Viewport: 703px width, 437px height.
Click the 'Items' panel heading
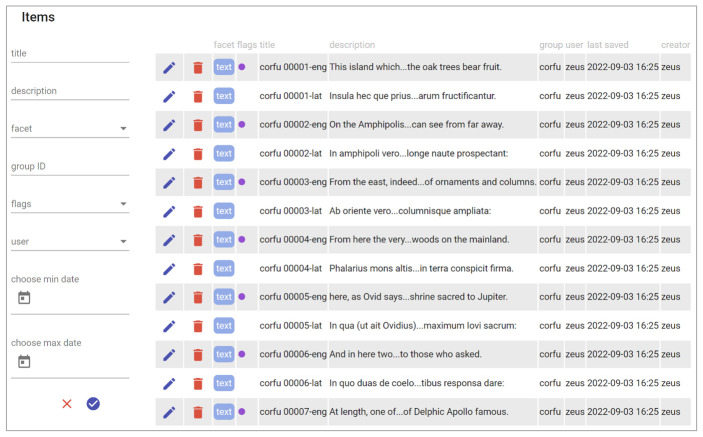pyautogui.click(x=38, y=17)
